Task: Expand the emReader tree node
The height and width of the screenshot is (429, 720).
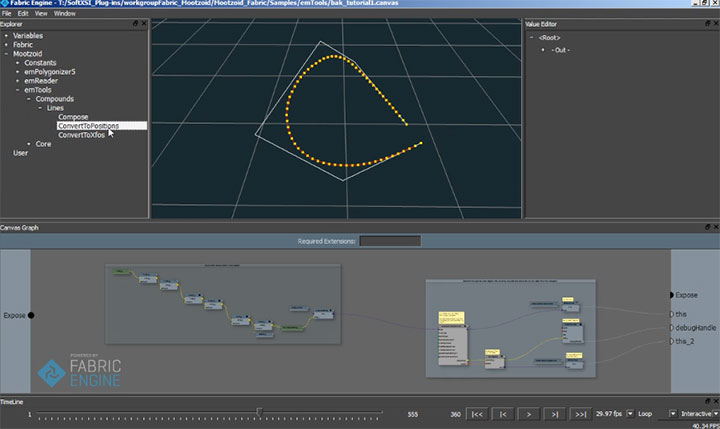Action: [17, 81]
